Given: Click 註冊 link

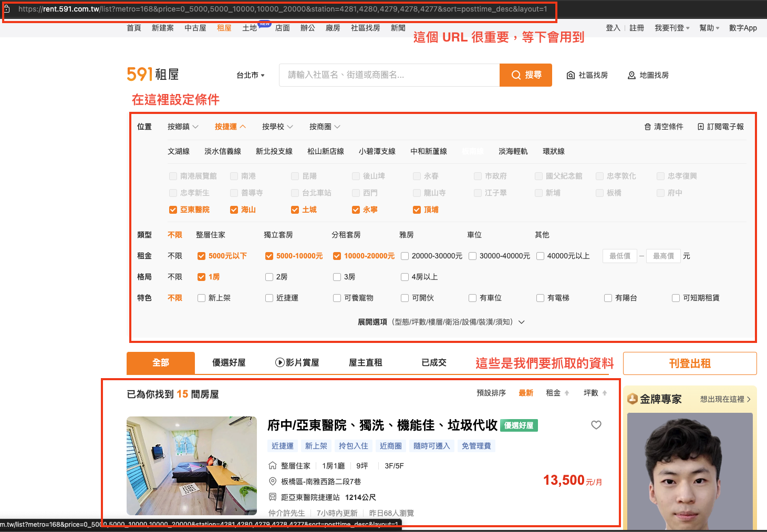Looking at the screenshot, I should tap(637, 28).
